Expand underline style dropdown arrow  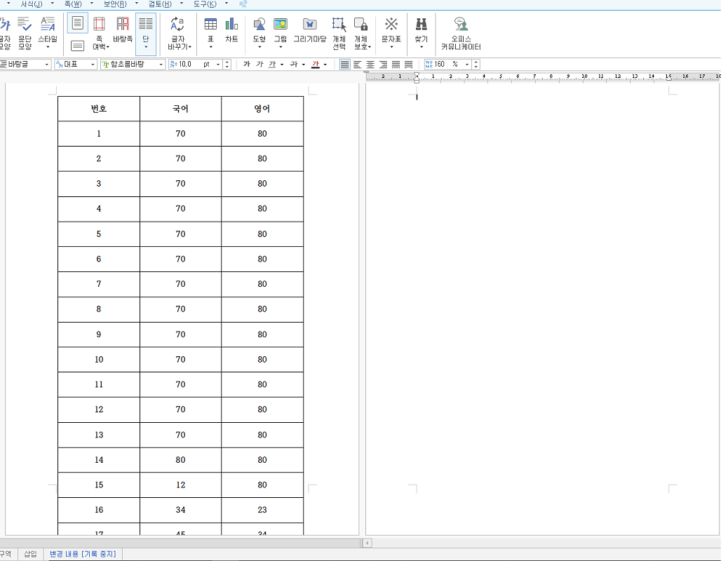coord(282,65)
